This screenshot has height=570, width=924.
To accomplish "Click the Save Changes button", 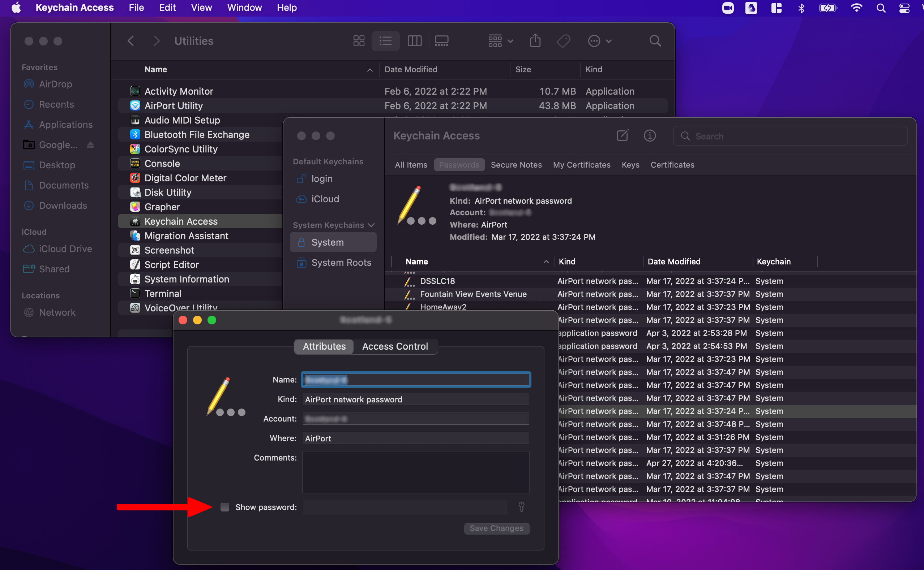I will pyautogui.click(x=496, y=528).
